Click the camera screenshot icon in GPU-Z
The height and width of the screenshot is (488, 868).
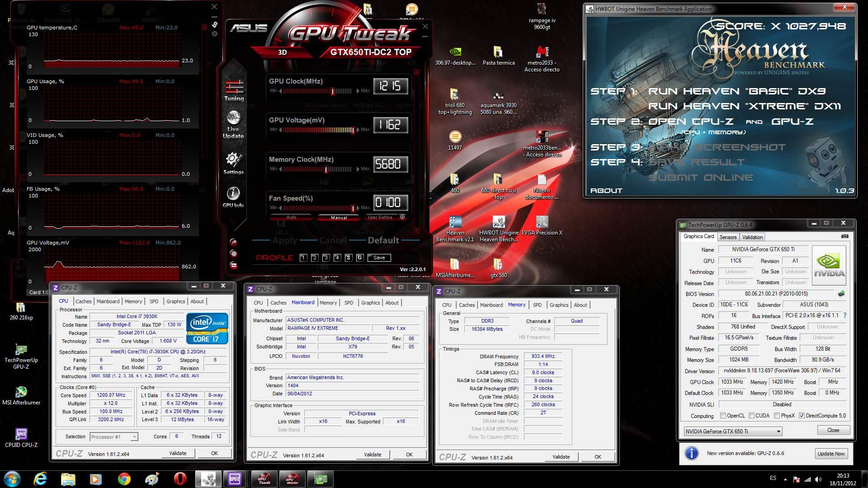click(x=844, y=236)
